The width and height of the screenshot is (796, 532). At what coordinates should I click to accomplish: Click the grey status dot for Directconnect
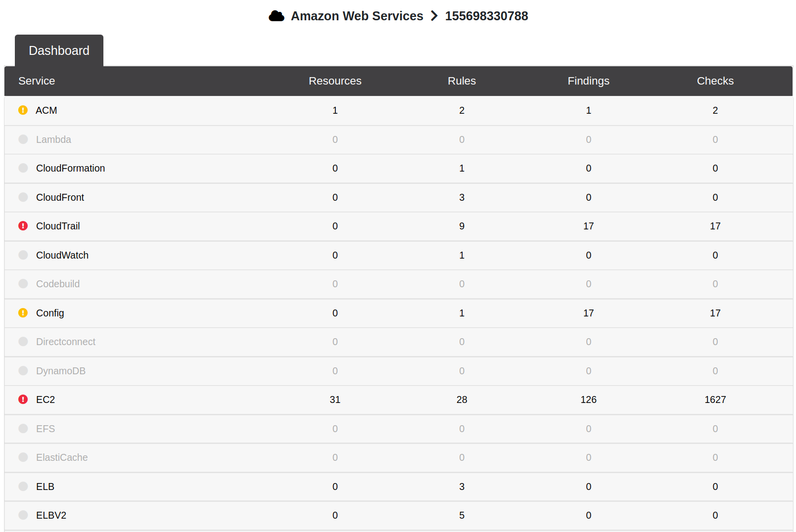tap(23, 342)
